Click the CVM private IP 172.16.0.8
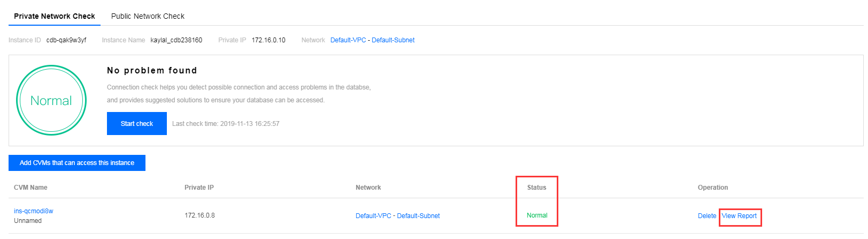The width and height of the screenshot is (868, 239). (199, 215)
